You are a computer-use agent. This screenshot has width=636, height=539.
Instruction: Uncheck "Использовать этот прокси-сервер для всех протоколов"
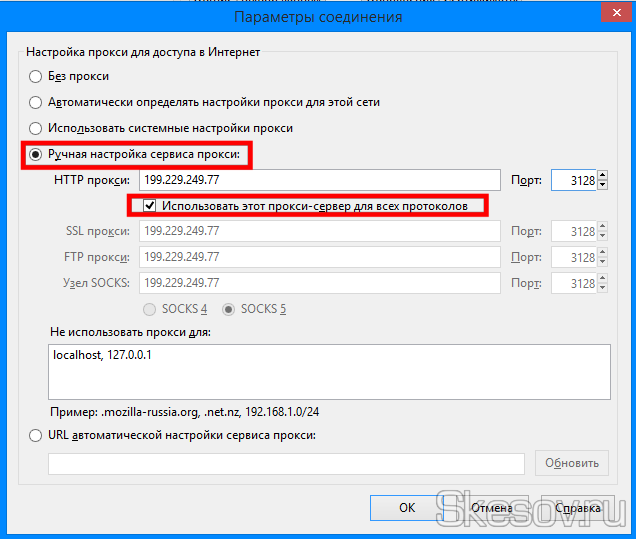(x=150, y=206)
